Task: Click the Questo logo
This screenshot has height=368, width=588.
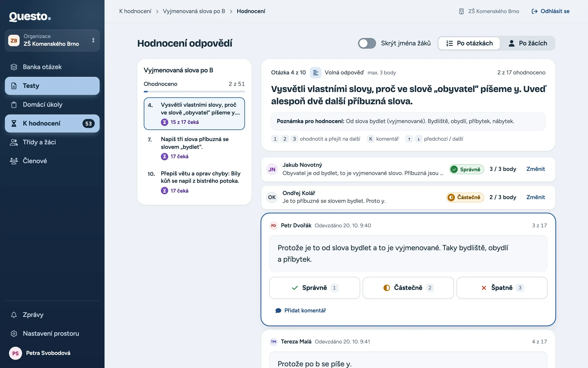Action: [30, 17]
